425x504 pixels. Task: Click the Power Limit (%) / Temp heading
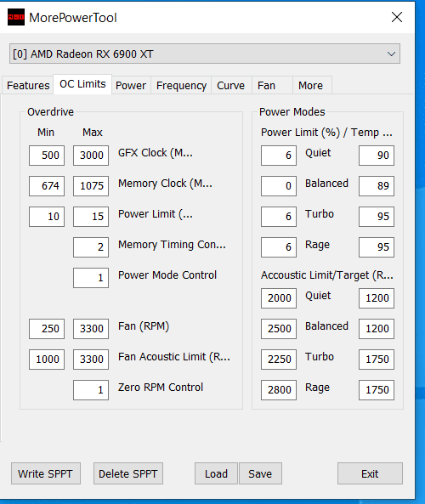pos(326,133)
